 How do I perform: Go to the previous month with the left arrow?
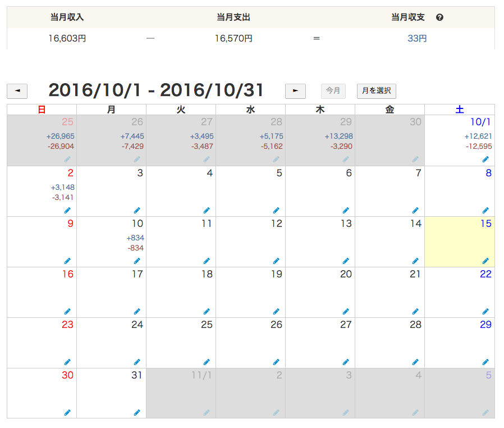pyautogui.click(x=17, y=91)
